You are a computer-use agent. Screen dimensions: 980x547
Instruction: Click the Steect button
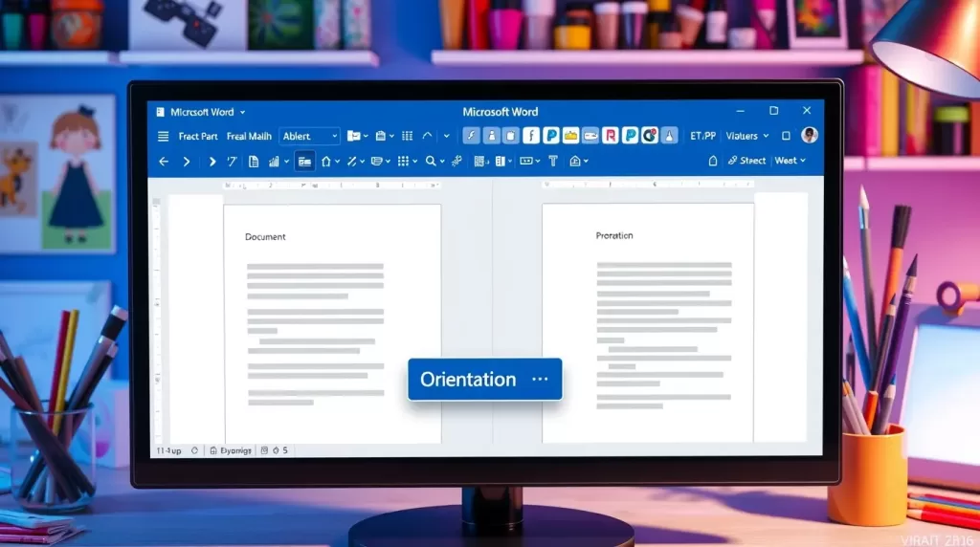click(x=746, y=161)
